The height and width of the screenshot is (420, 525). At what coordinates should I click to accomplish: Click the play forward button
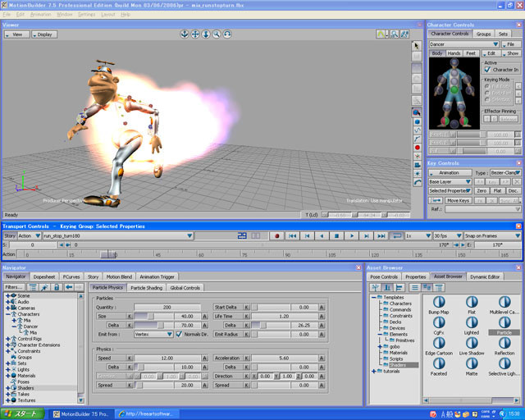pyautogui.click(x=352, y=235)
